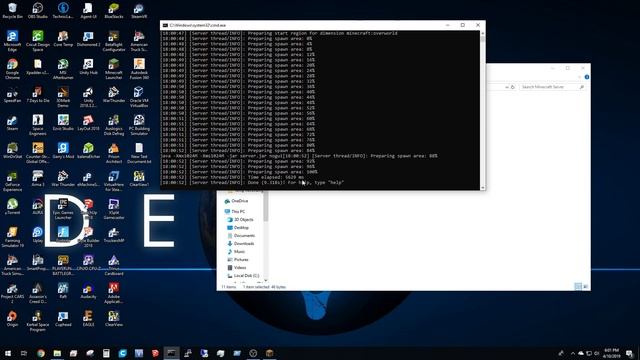Open the Audacity desktop shortcut
This screenshot has height=360, width=640.
pos(88,291)
